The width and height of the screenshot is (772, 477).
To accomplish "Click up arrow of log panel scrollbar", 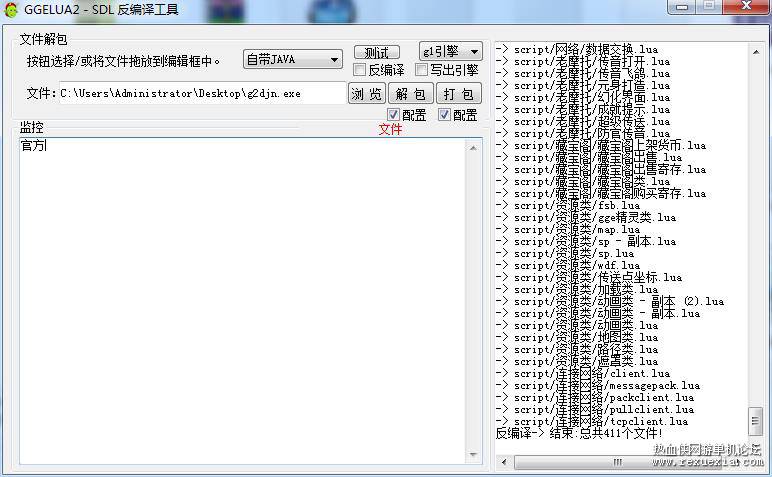I will [x=755, y=52].
